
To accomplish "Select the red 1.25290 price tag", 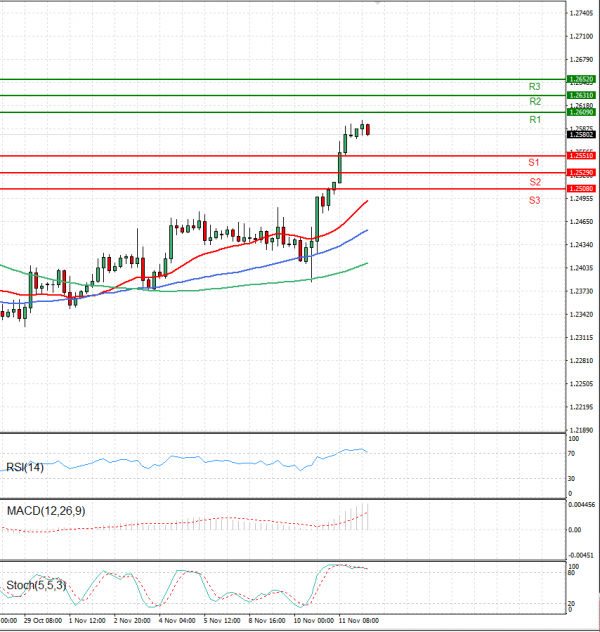I will (x=581, y=173).
